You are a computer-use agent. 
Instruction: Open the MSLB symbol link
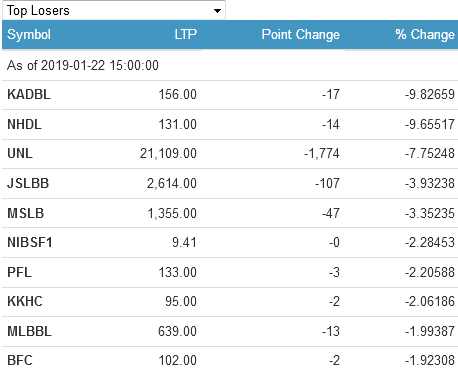coord(26,214)
